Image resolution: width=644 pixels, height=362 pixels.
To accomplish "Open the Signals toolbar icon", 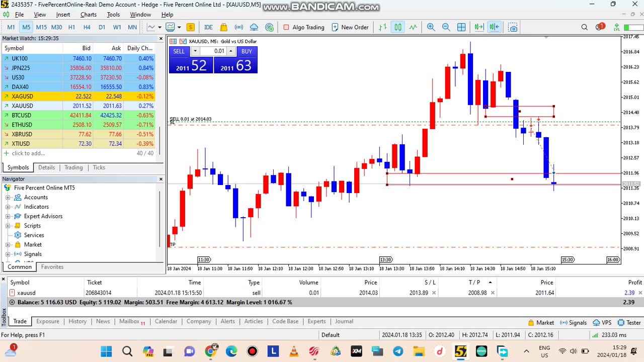I will pyautogui.click(x=239, y=27).
